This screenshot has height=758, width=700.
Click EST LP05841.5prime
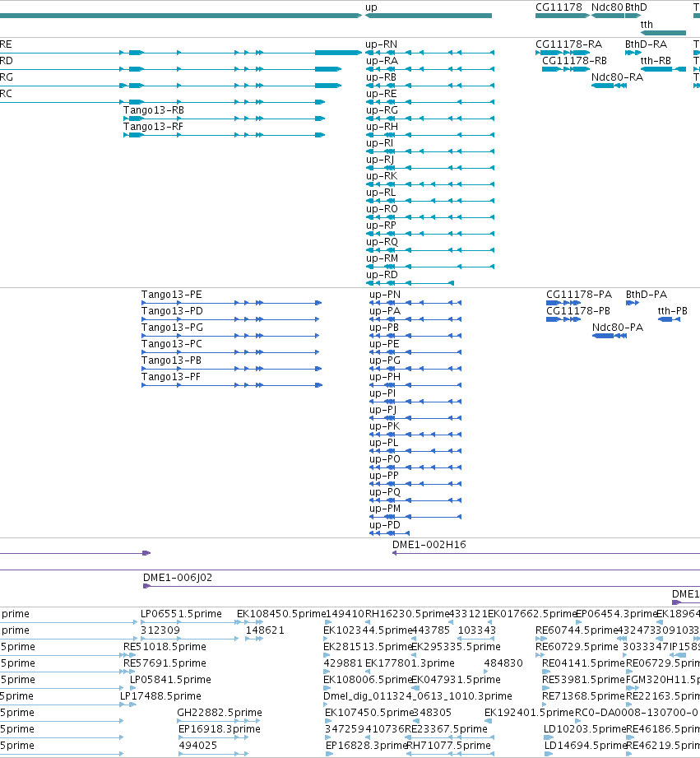(170, 680)
